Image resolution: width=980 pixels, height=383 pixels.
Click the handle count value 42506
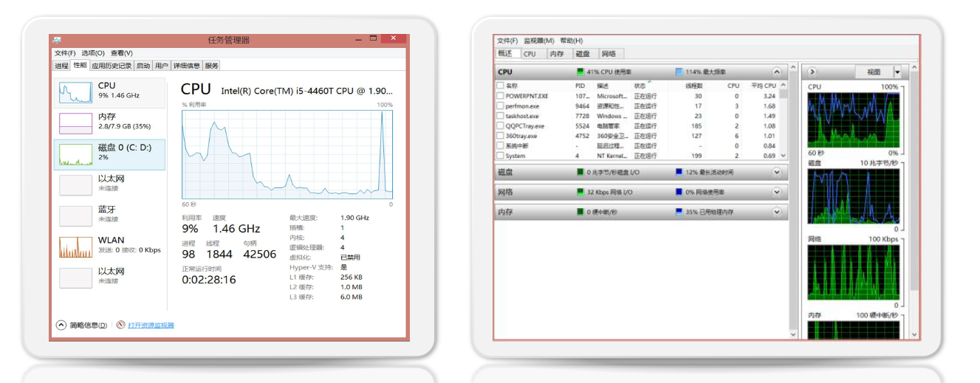pyautogui.click(x=259, y=254)
